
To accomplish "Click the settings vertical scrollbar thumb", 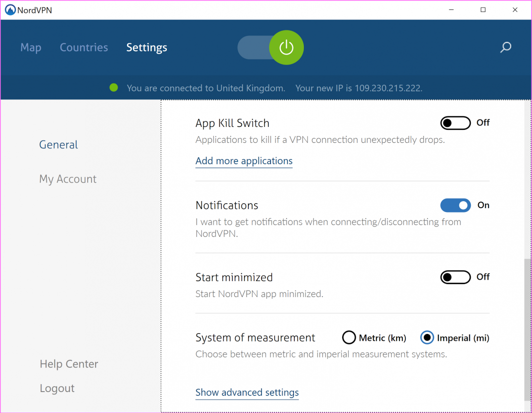I will coord(528,330).
